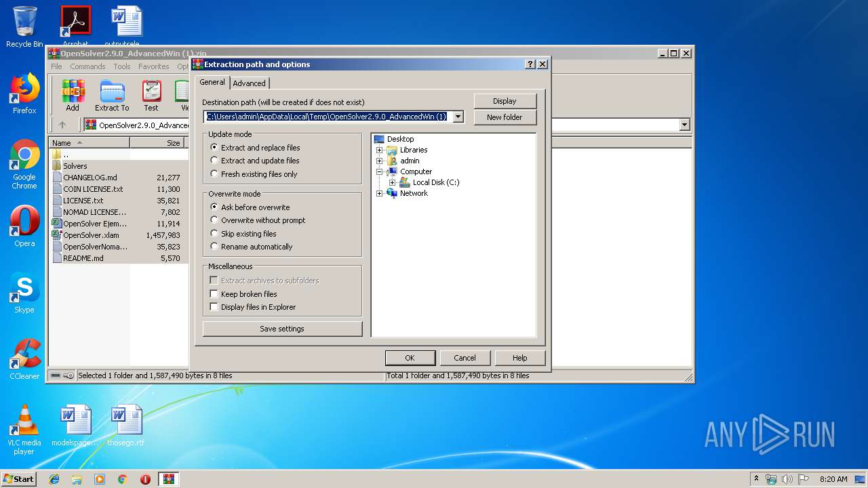Collapse Computer tree node
868x488 pixels.
coord(380,171)
